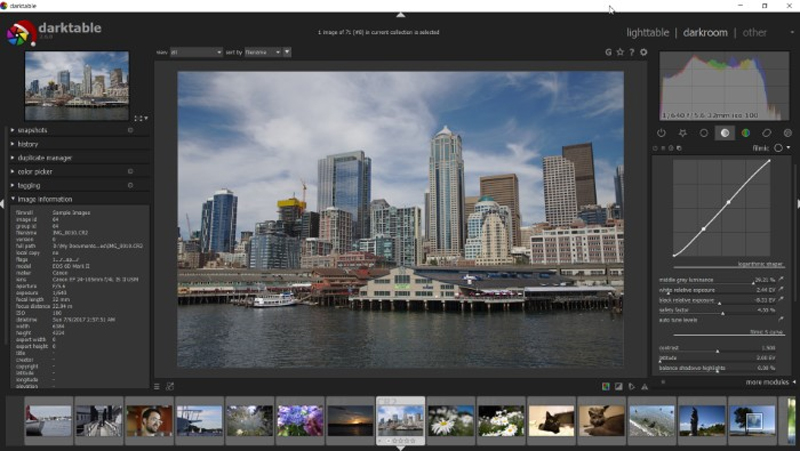Expand the history panel

(x=28, y=144)
